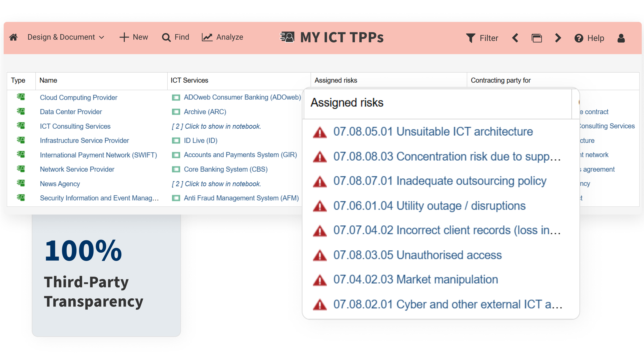
Task: Go forward with right chevron
Action: point(558,38)
